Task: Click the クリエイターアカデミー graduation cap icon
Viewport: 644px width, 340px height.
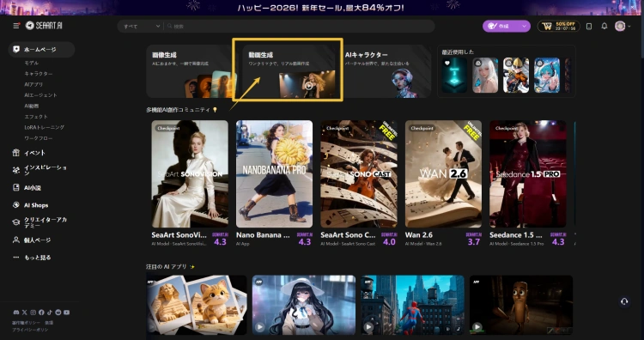Action: (16, 222)
